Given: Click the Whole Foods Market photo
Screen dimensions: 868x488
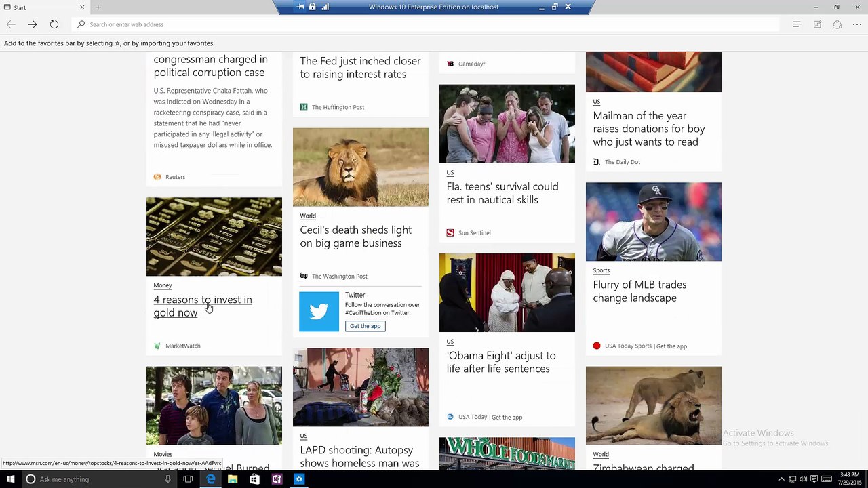Looking at the screenshot, I should tap(507, 453).
